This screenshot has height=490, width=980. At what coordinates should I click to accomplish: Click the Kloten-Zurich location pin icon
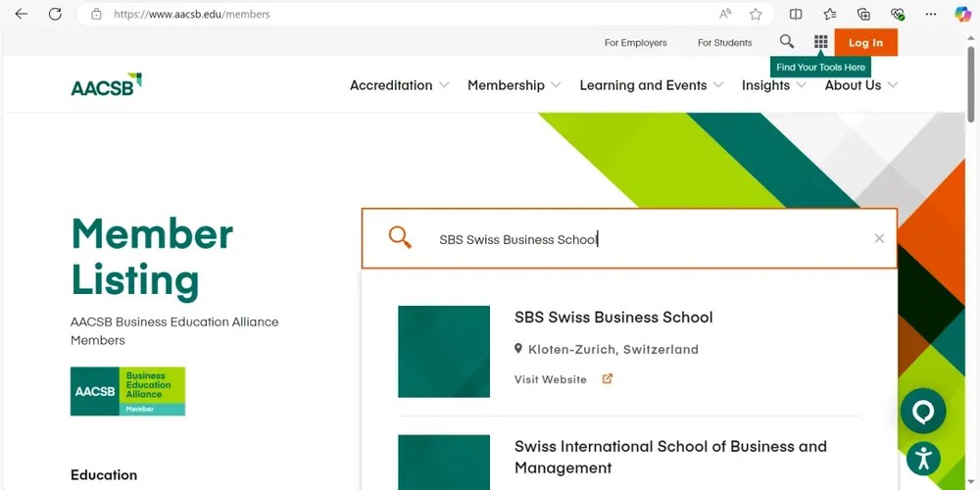pos(518,348)
